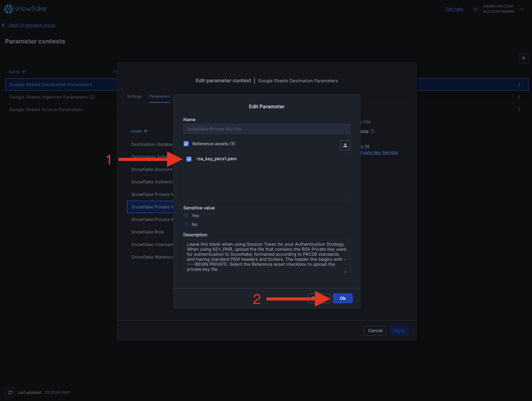Uncheck the rsa_key_pkcs1.pem asset checkbox
The height and width of the screenshot is (401, 532).
coord(189,159)
